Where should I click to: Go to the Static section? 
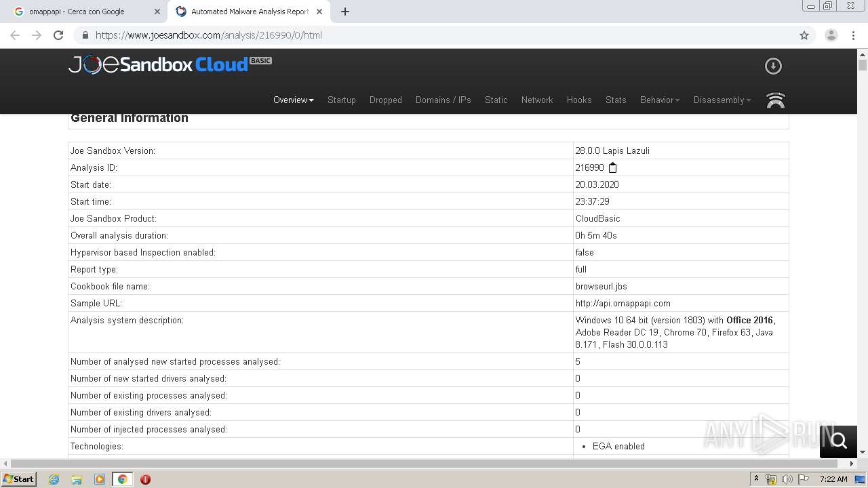(496, 100)
